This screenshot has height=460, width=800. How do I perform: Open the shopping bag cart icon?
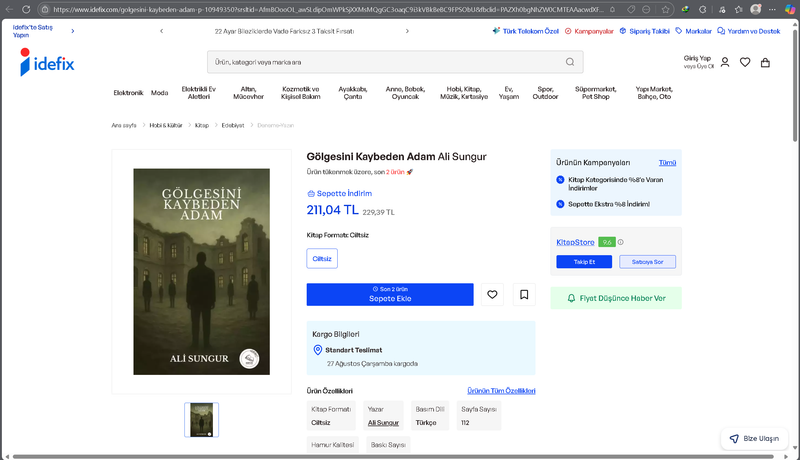coord(765,62)
